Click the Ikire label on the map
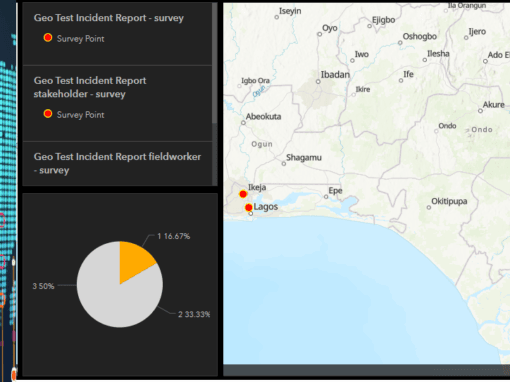The height and width of the screenshot is (382, 510). click(363, 89)
